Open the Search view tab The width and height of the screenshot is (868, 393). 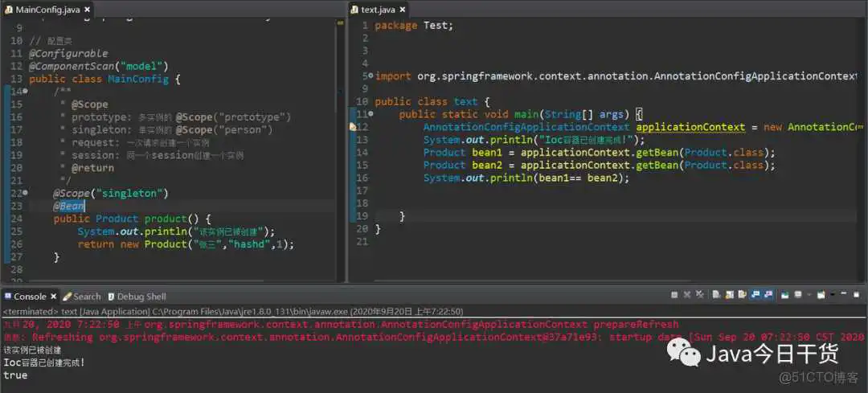click(82, 297)
